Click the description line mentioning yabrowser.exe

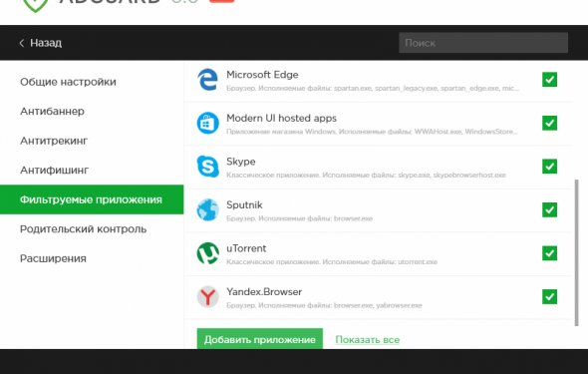324,305
